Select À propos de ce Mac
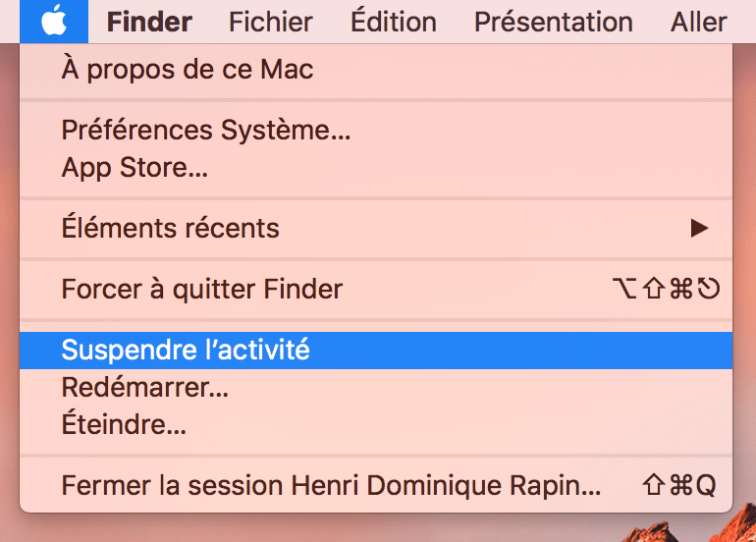Image resolution: width=756 pixels, height=542 pixels. click(x=187, y=70)
